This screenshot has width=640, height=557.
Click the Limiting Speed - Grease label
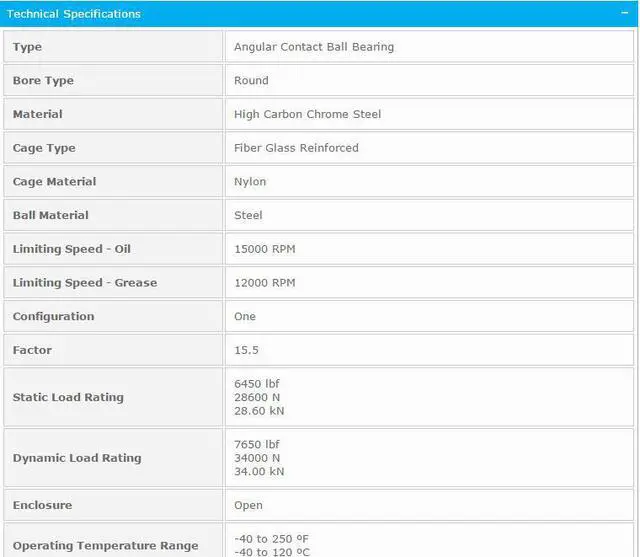tap(85, 283)
